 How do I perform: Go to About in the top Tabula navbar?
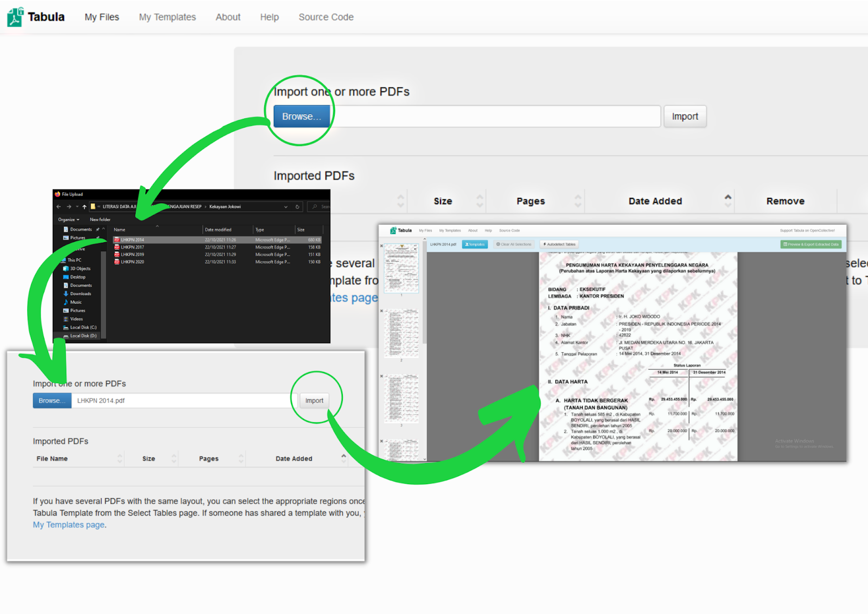228,17
